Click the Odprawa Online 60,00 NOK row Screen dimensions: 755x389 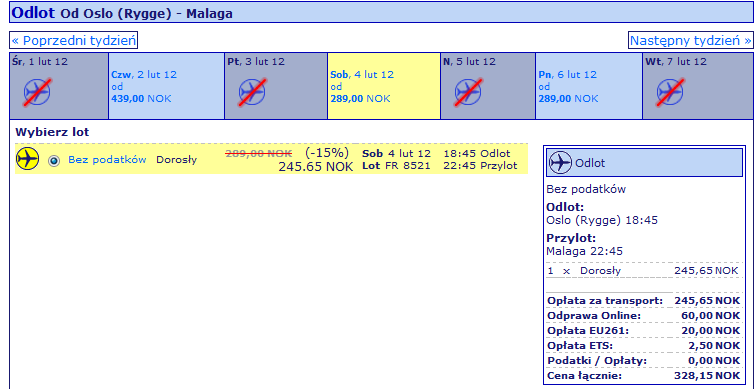643,316
